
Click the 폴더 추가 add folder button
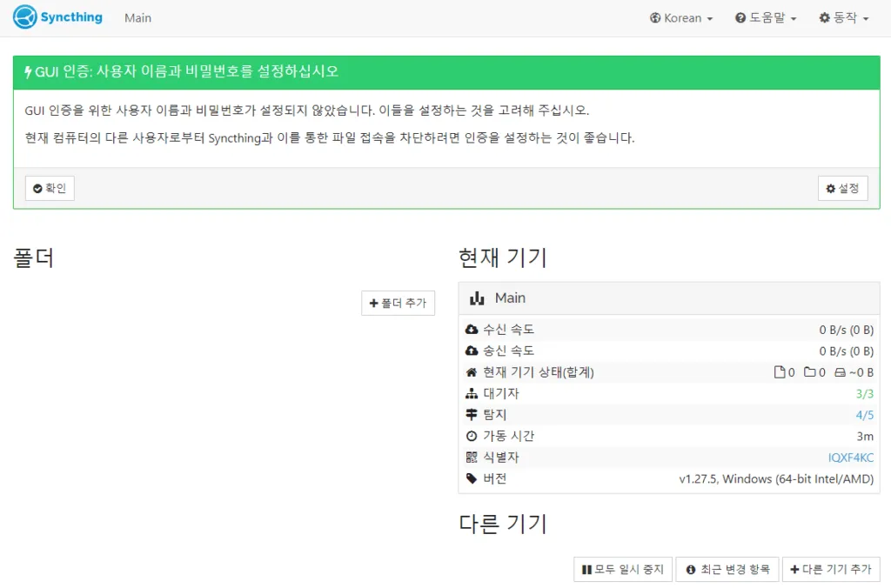click(398, 303)
